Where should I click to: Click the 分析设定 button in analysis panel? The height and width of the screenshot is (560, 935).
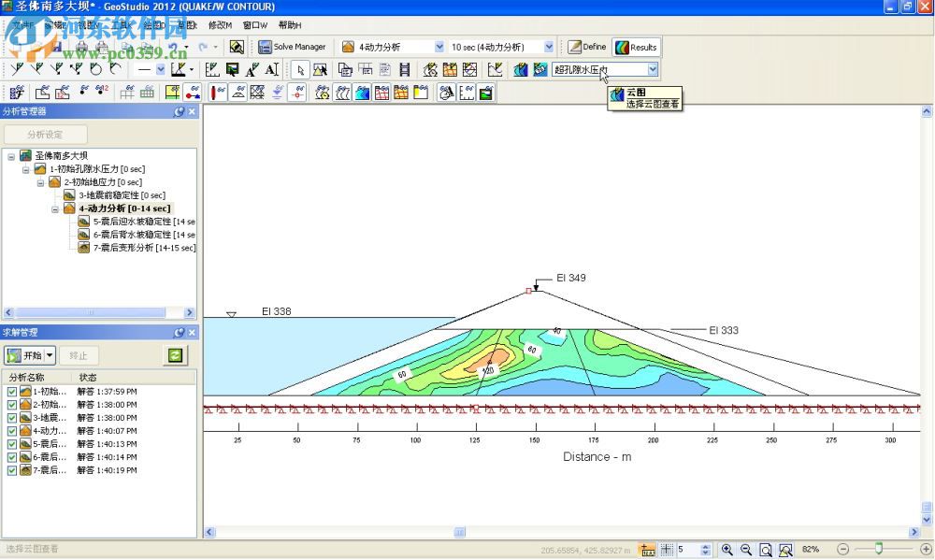(x=44, y=134)
